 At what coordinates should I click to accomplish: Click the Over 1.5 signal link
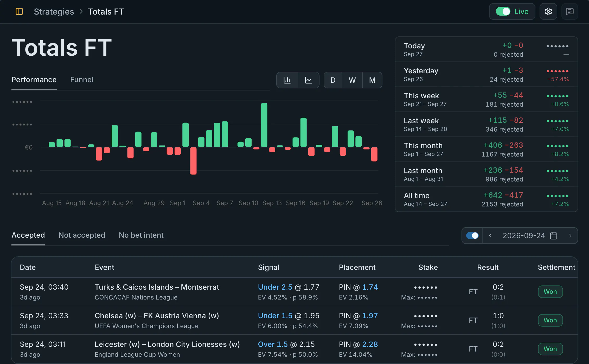(x=273, y=344)
